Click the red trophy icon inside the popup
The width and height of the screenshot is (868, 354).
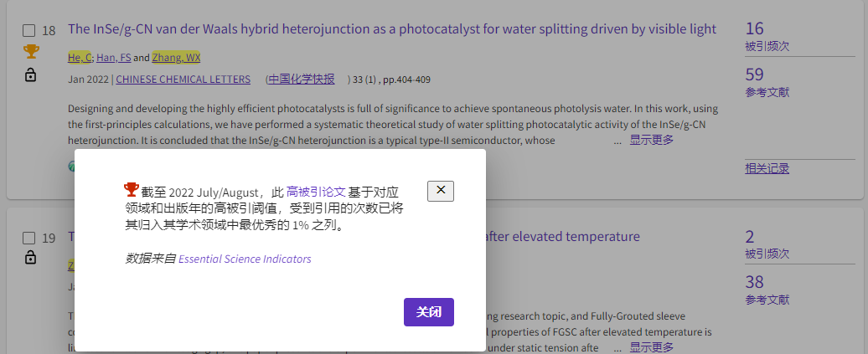click(x=131, y=190)
